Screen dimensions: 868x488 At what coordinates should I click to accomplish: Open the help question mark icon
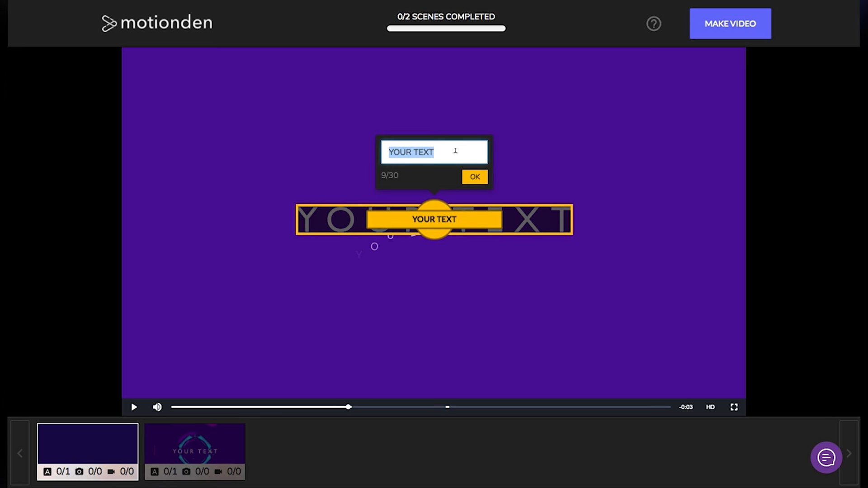(653, 23)
